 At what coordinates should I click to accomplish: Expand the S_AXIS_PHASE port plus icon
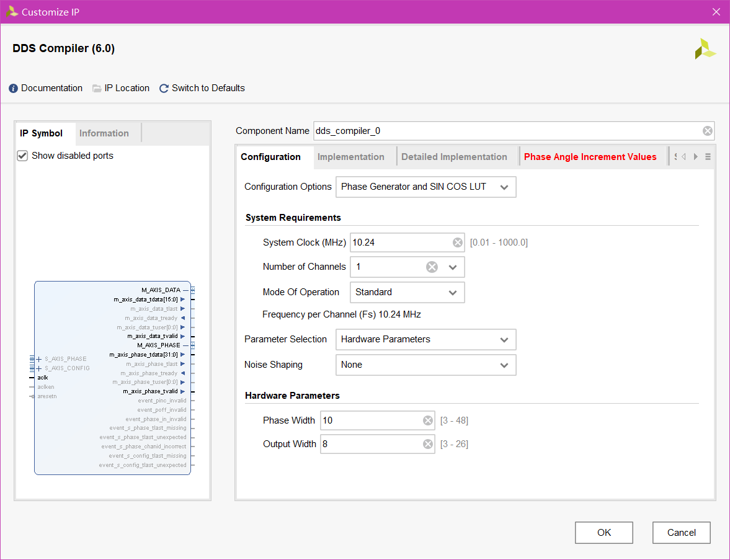pos(39,359)
